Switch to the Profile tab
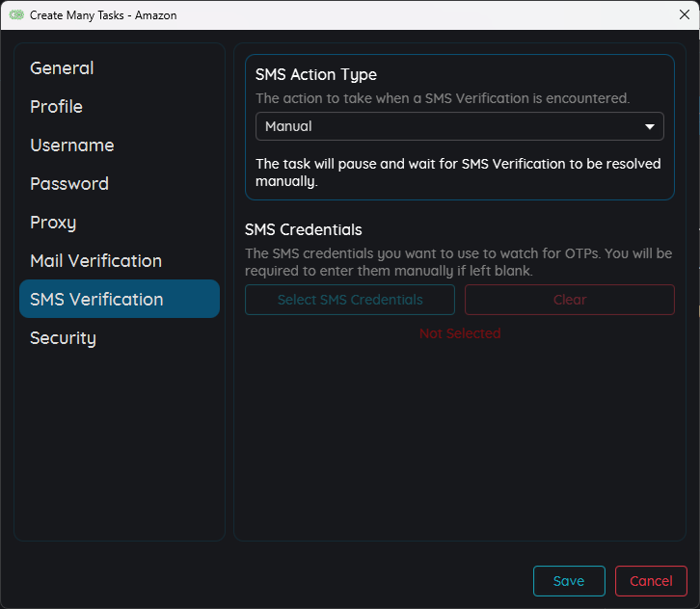 (56, 107)
